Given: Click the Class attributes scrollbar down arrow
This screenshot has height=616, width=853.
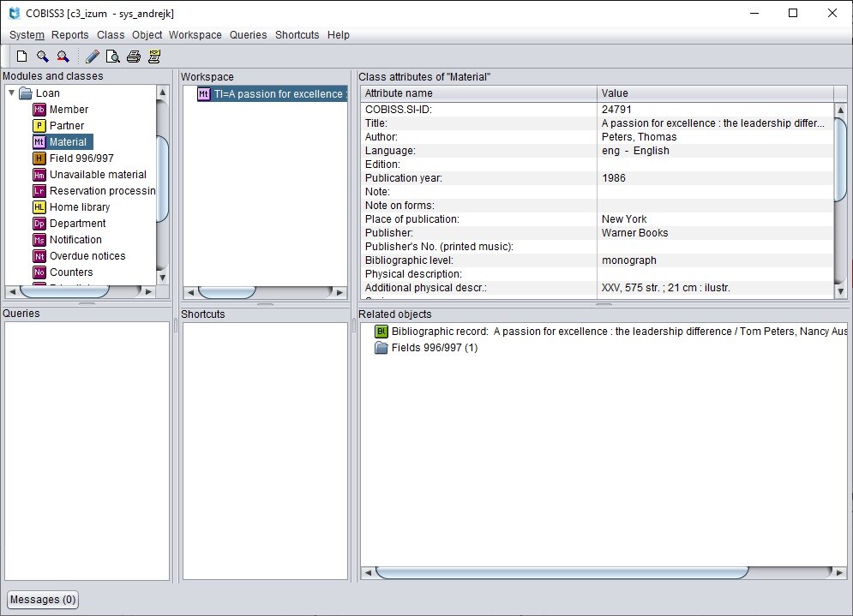Looking at the screenshot, I should (x=840, y=291).
